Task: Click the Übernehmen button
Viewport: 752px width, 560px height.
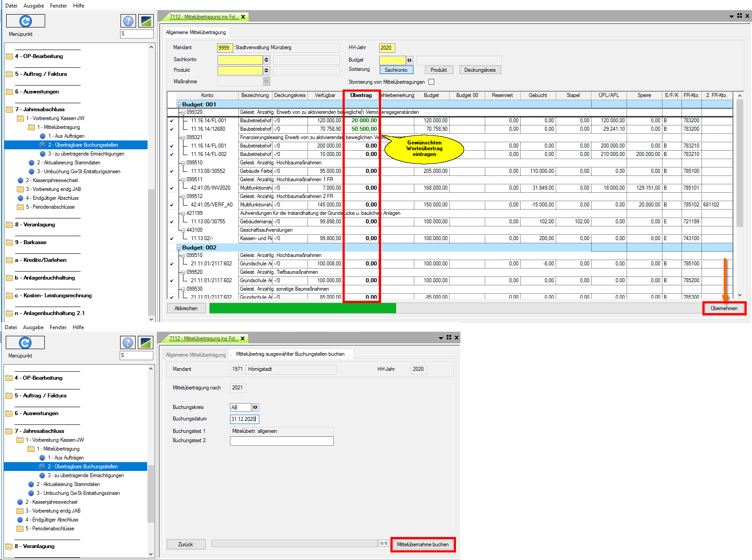Action: [724, 308]
